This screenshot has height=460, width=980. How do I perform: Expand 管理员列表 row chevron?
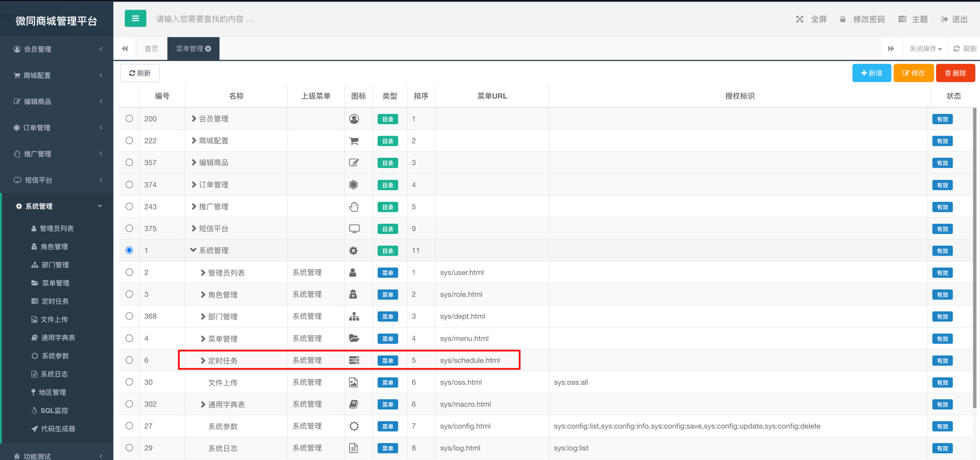click(203, 273)
